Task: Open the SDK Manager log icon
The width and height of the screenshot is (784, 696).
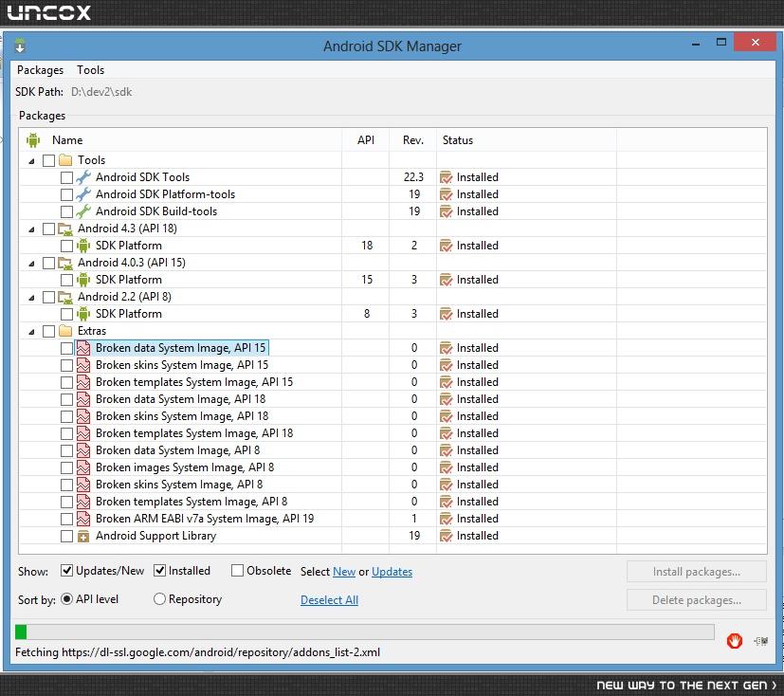Action: click(x=761, y=640)
